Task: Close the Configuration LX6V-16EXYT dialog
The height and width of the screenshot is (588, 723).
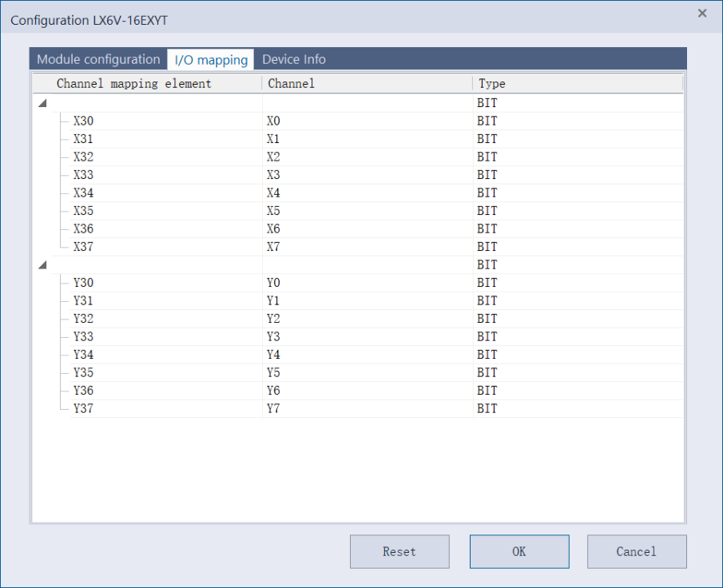Action: click(x=702, y=14)
